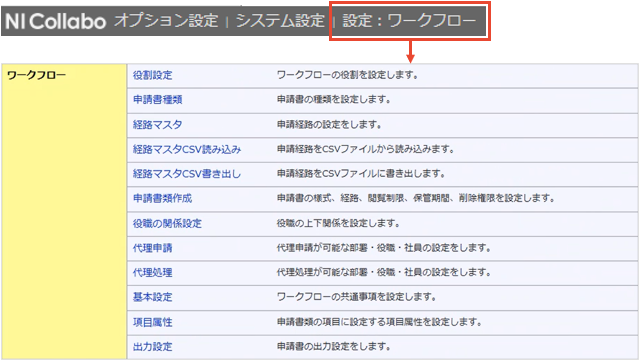
Task: Open the システム設定 header menu
Action: (280, 20)
